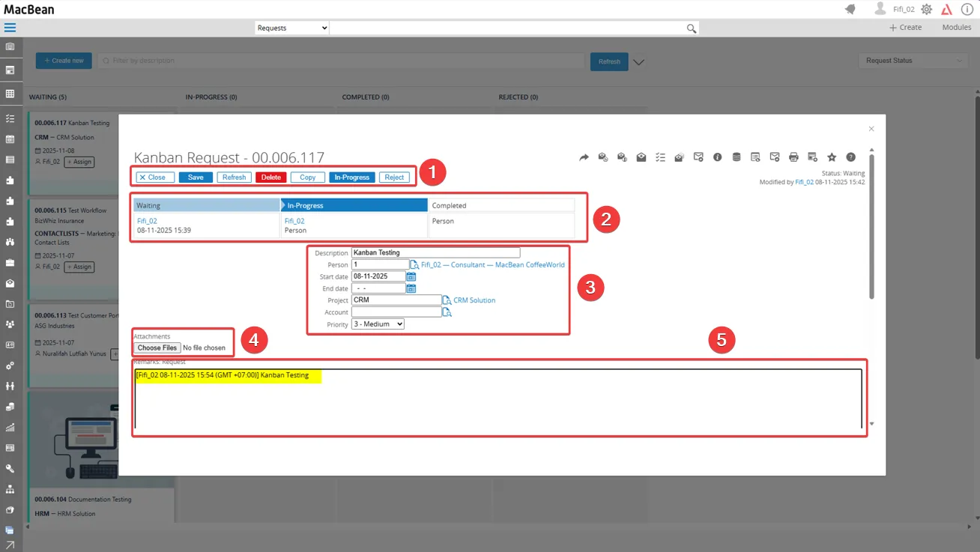Viewport: 980px width, 552px height.
Task: Click the info icon in the request toolbar
Action: tap(717, 157)
